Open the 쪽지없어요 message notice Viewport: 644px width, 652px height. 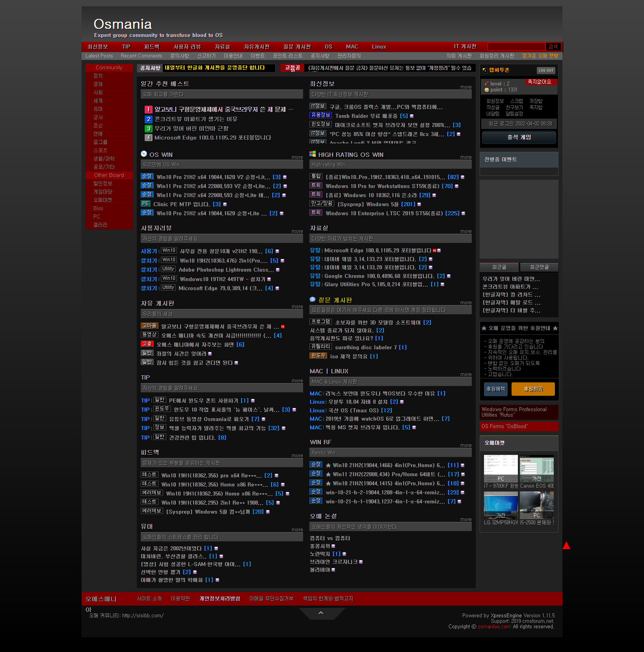point(541,82)
